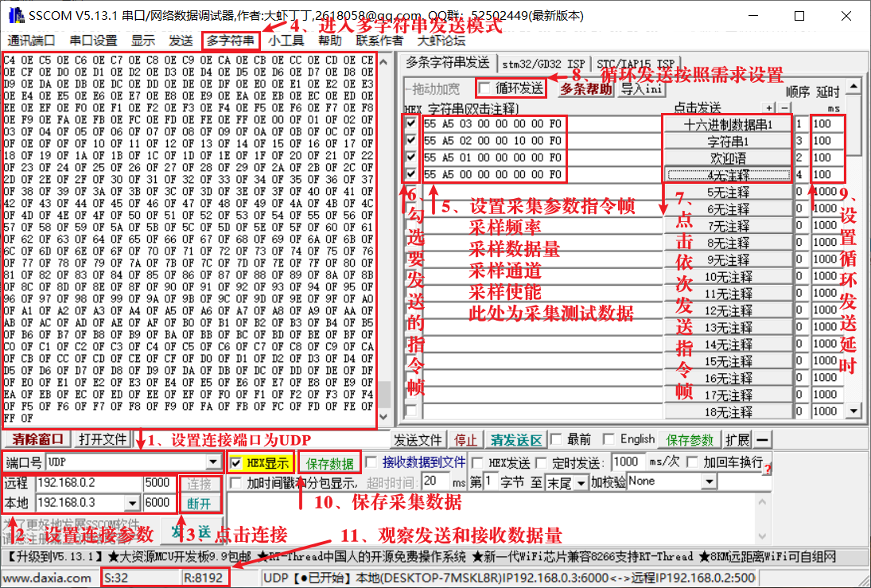Open the 多字符串 menu

coord(231,41)
